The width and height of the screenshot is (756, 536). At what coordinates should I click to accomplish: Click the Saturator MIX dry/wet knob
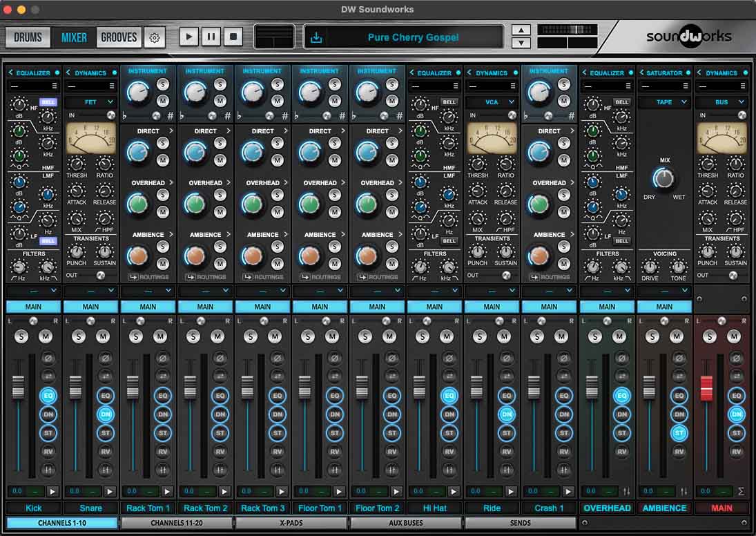pos(663,178)
